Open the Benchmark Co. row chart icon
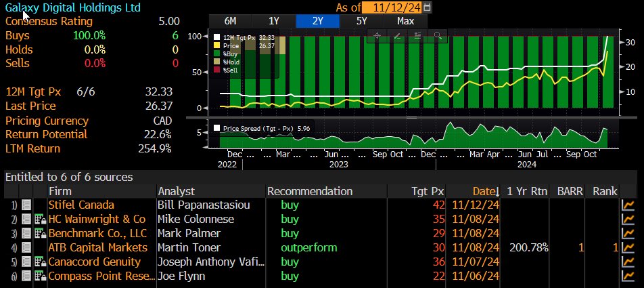Viewport: 644px width, 288px height. [628, 233]
